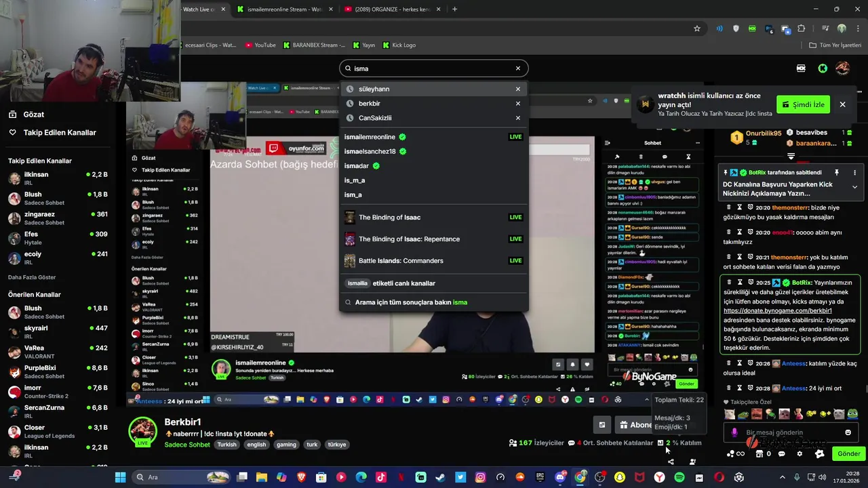
Task: Open the emoji picker in chat input
Action: click(848, 432)
